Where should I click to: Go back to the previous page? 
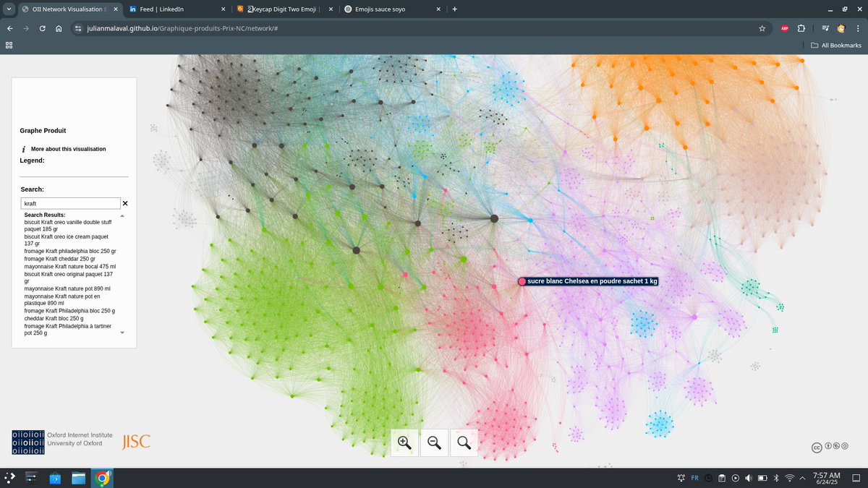(x=9, y=28)
